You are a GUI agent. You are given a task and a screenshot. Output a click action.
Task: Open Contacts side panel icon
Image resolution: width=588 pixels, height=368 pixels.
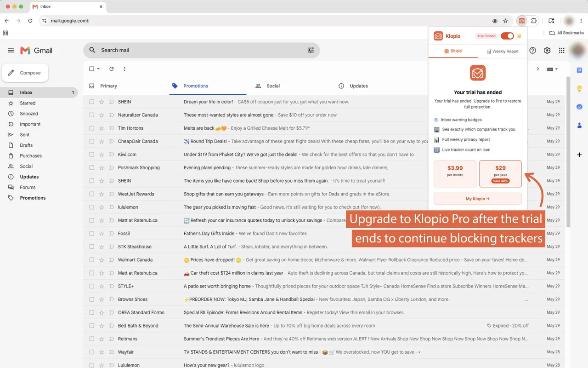[579, 125]
